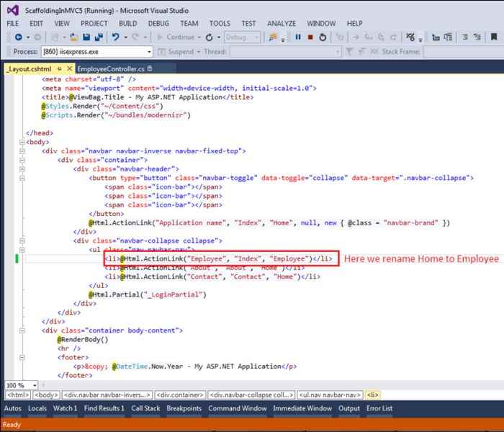Collapse the body tag code region

click(x=22, y=142)
